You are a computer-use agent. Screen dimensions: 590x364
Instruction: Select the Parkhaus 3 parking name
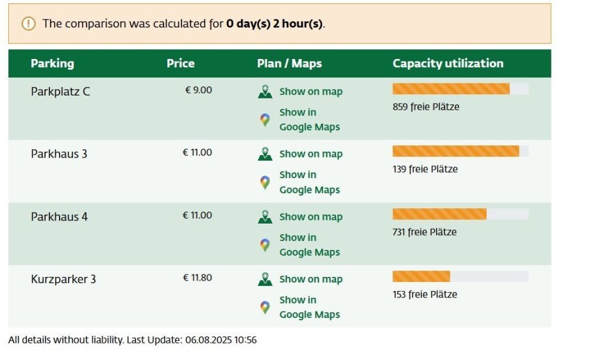(59, 154)
